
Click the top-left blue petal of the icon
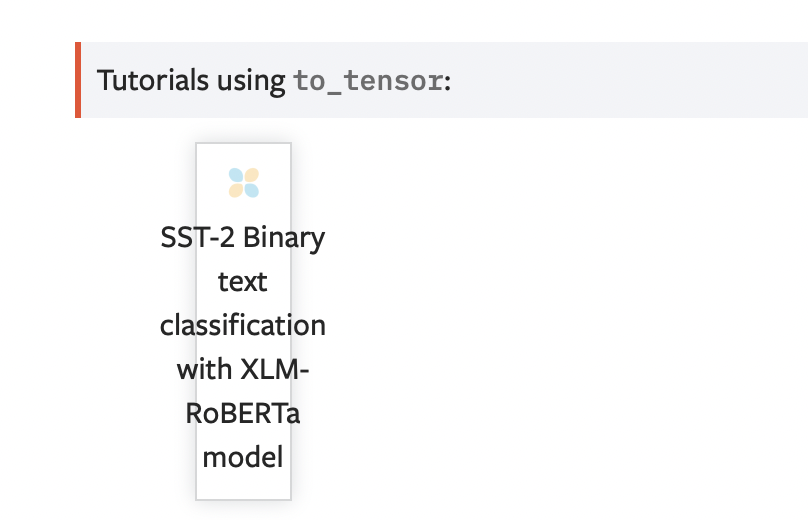coord(236,176)
